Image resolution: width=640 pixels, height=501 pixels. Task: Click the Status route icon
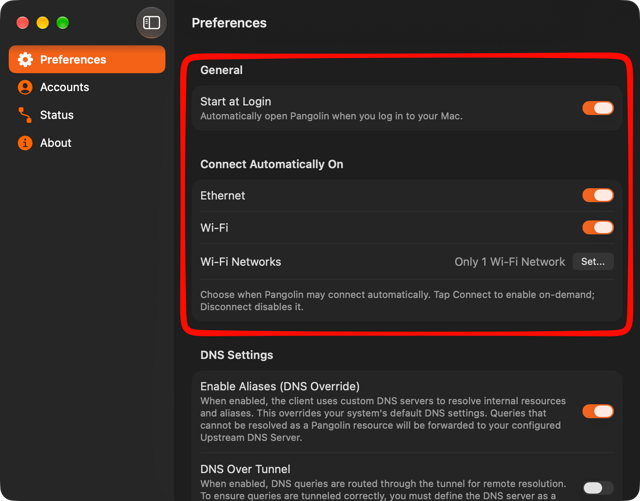coord(25,115)
